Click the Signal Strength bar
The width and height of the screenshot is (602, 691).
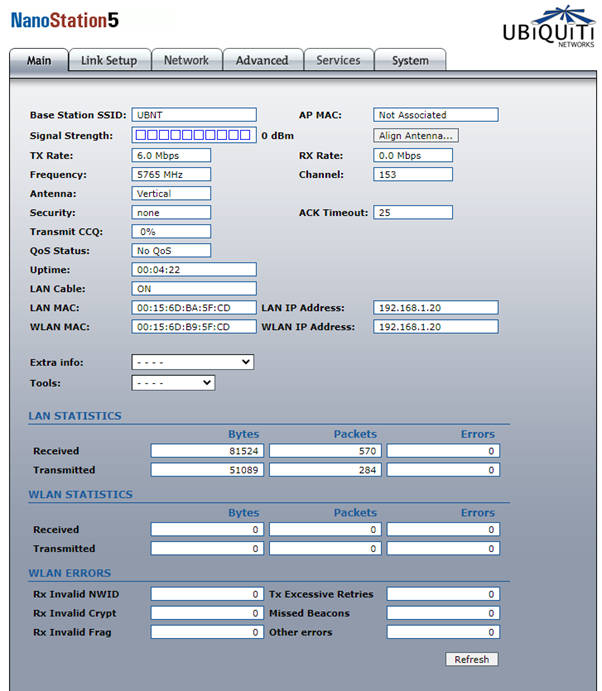click(x=194, y=135)
